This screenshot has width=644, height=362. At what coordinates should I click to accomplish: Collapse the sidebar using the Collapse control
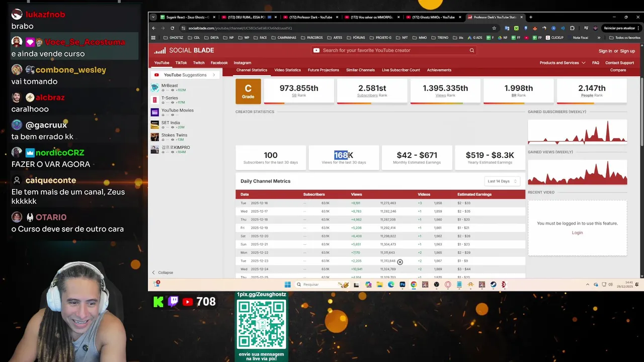point(163,273)
